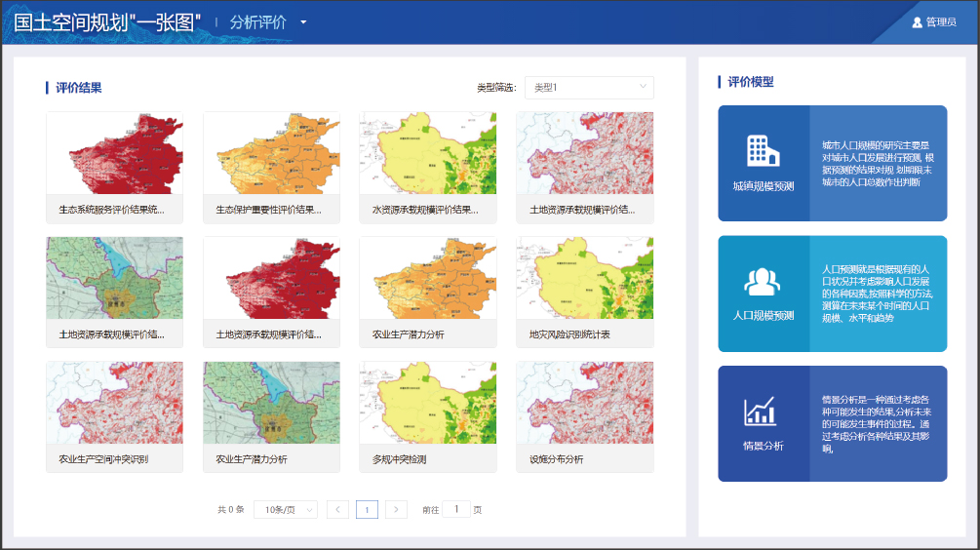
Task: Open the 设施分布分析 map thumbnail
Action: click(585, 403)
